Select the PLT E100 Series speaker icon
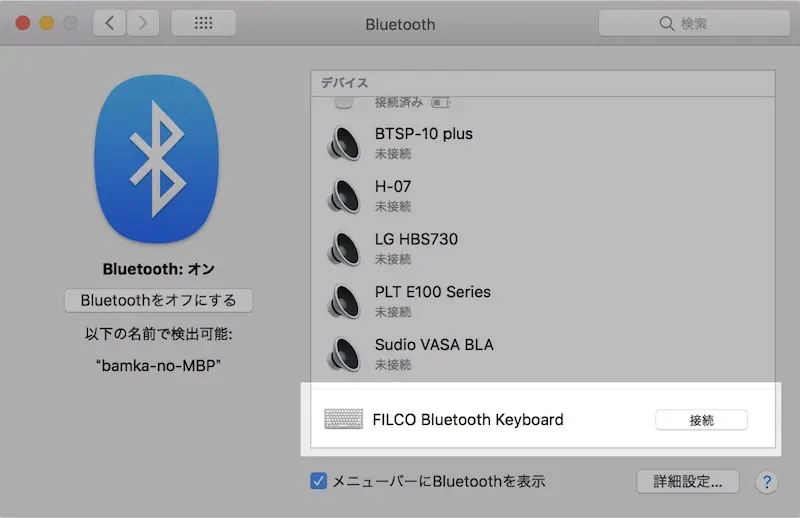This screenshot has width=800, height=518. click(344, 302)
